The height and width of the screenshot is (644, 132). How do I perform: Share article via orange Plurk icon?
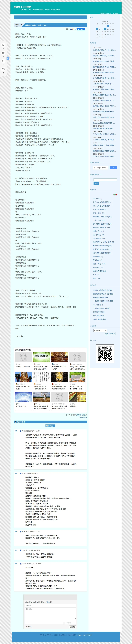click(73, 29)
